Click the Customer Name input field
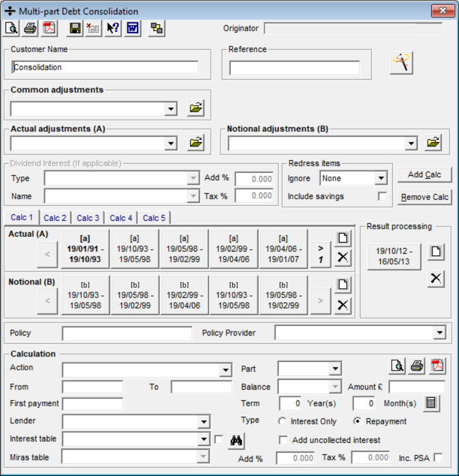Viewport: 459px width, 476px height. click(105, 67)
